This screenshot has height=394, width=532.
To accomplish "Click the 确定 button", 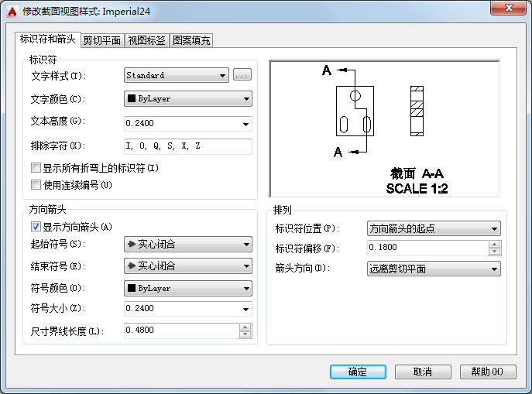I will 358,372.
